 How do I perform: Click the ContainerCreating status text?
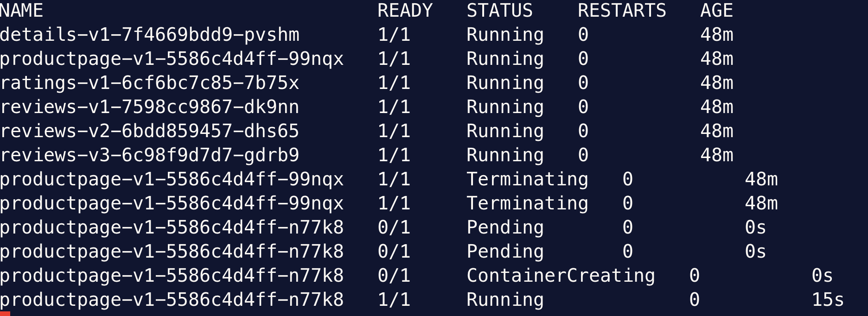point(561,276)
